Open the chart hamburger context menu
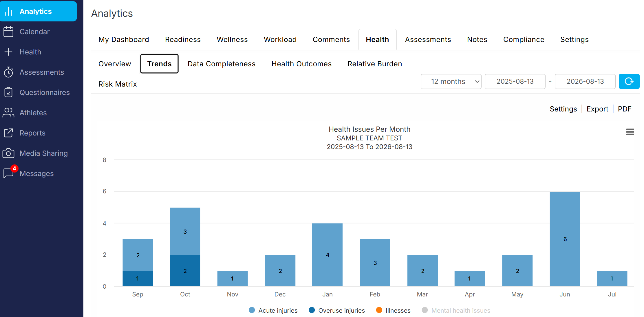This screenshot has height=317, width=644. pos(630,132)
